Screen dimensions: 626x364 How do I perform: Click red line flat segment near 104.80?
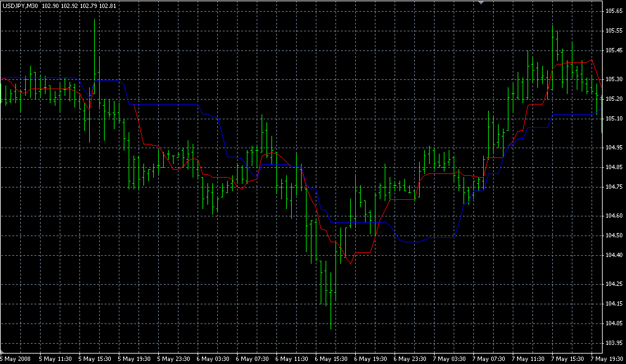tap(437, 174)
